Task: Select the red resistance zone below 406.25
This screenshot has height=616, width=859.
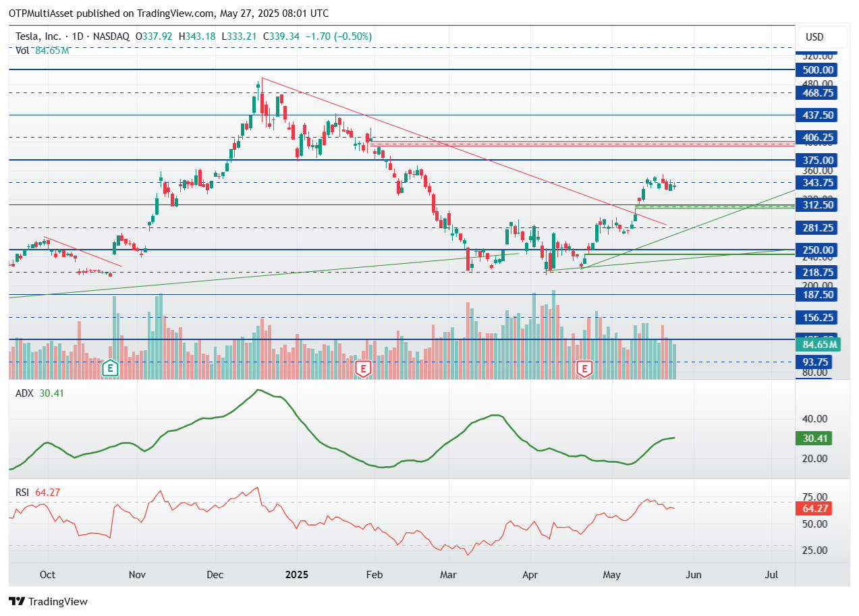Action: [x=580, y=144]
